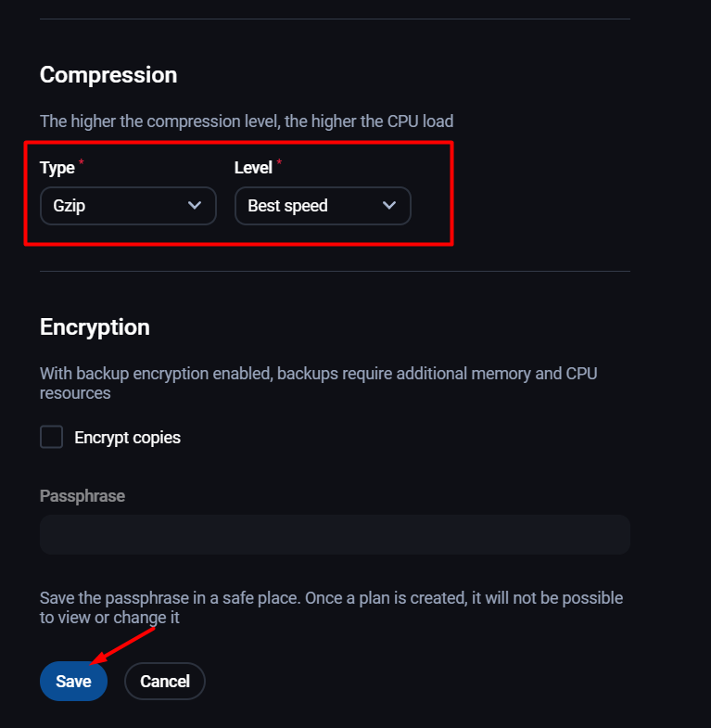Click the red asterisk beside the Type label

click(81, 163)
